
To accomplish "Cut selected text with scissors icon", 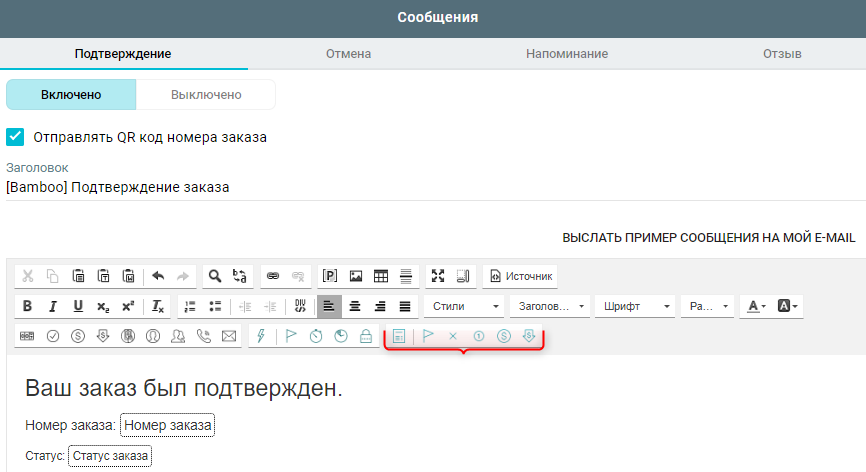I will pyautogui.click(x=28, y=276).
